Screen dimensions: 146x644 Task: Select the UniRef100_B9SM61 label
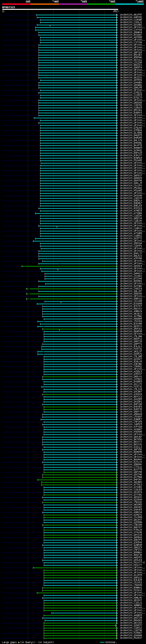click(131, 281)
